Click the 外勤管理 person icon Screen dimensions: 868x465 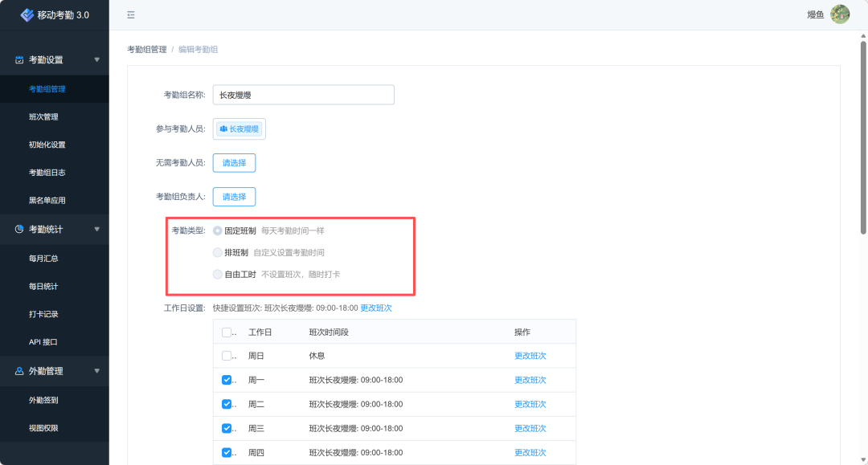(x=19, y=371)
